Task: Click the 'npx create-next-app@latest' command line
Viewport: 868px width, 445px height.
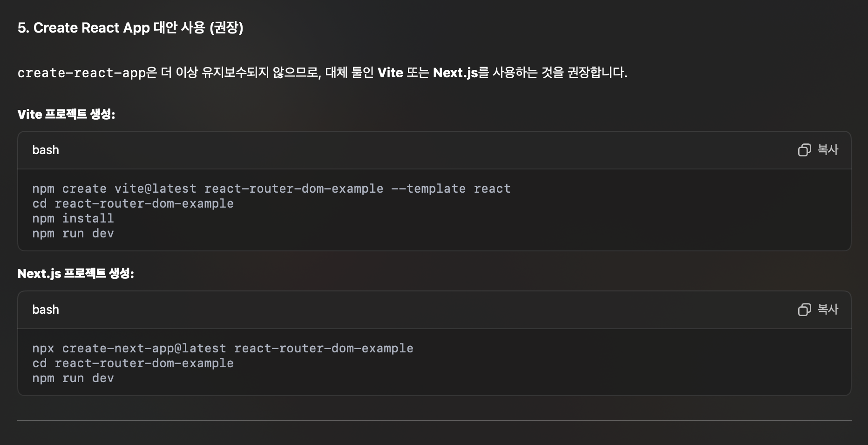Action: [223, 348]
